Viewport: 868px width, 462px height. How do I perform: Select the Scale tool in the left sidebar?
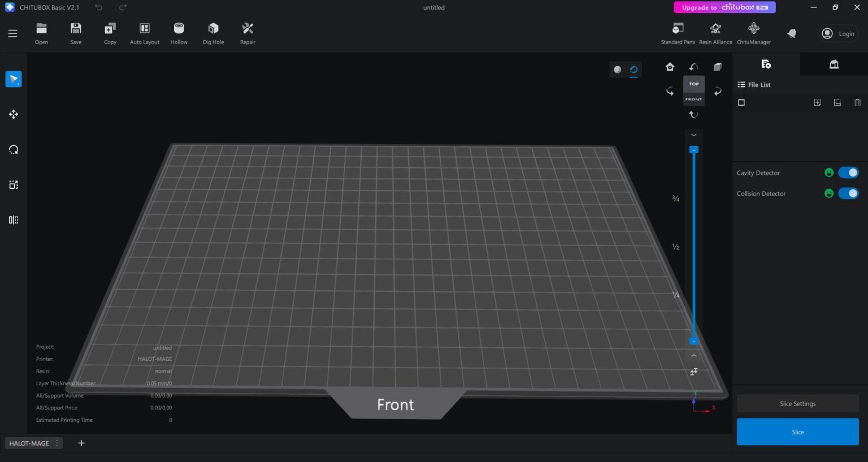14,185
